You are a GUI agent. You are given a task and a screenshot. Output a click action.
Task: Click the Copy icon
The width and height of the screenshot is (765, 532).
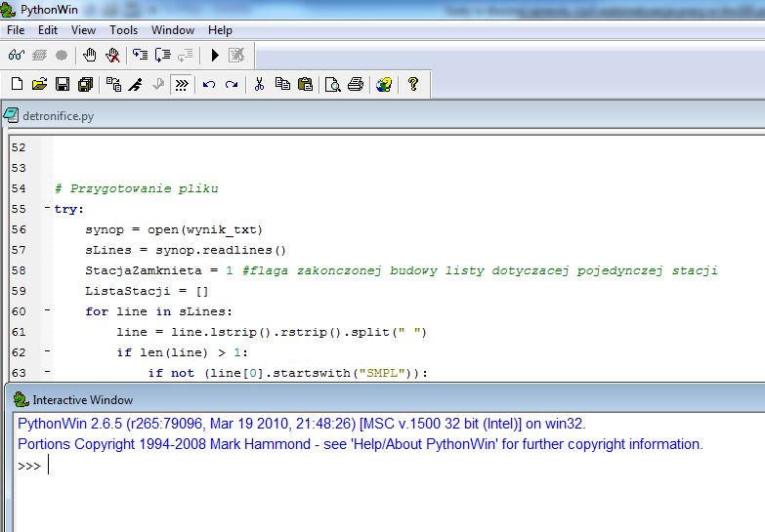[282, 84]
